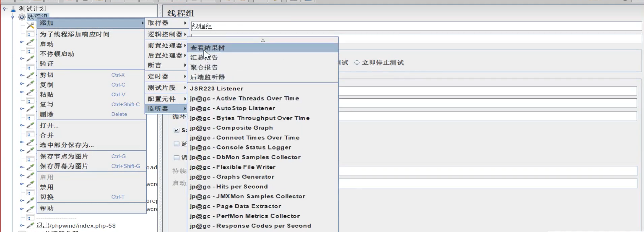The height and width of the screenshot is (232, 644).
Task: Choose 禁用 menu entry
Action: click(x=91, y=187)
